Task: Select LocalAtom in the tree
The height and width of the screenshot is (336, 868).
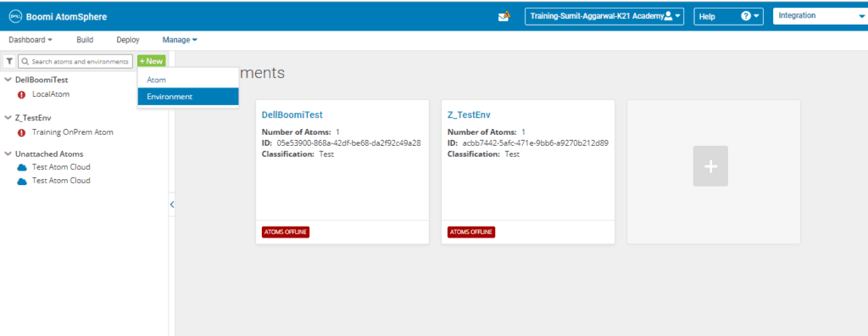Action: (x=51, y=94)
